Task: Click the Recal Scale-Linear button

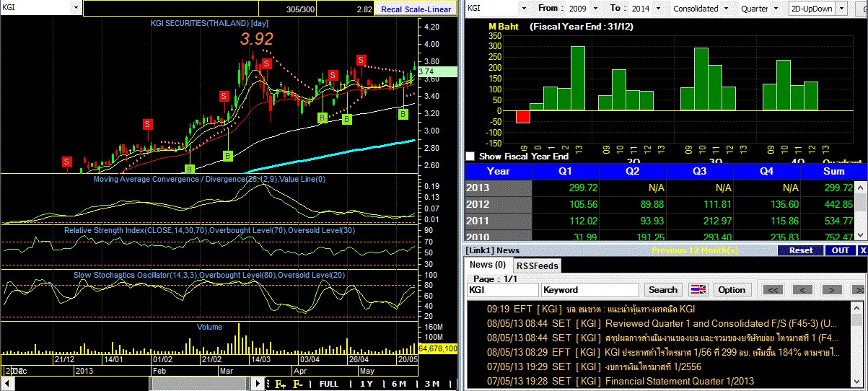Action: (x=416, y=9)
